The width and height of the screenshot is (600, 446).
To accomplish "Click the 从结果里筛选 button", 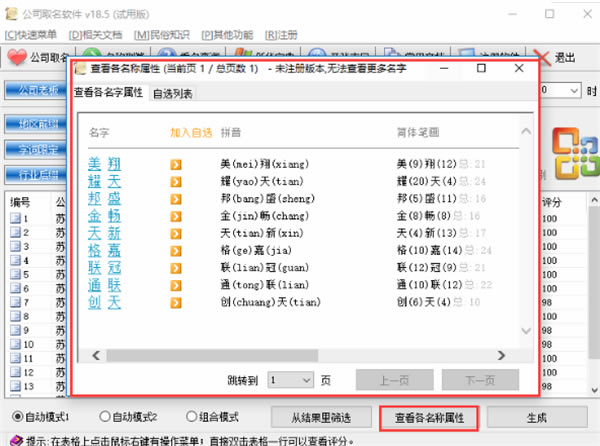I will (x=321, y=418).
